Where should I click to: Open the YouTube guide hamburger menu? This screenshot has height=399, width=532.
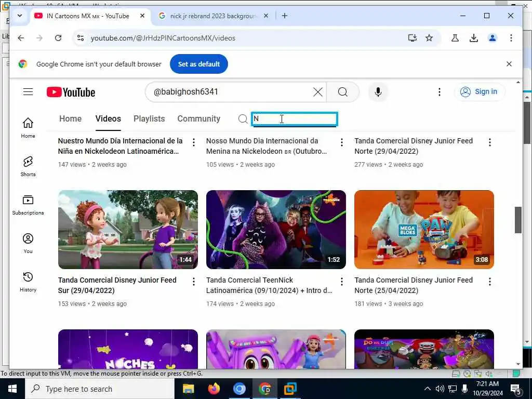click(28, 91)
